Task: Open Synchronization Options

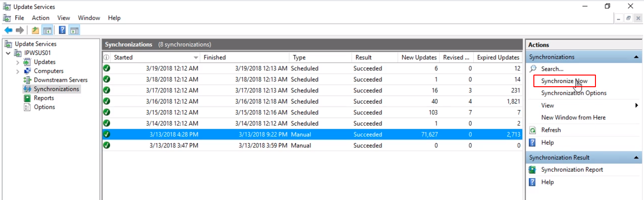Action: click(x=574, y=93)
